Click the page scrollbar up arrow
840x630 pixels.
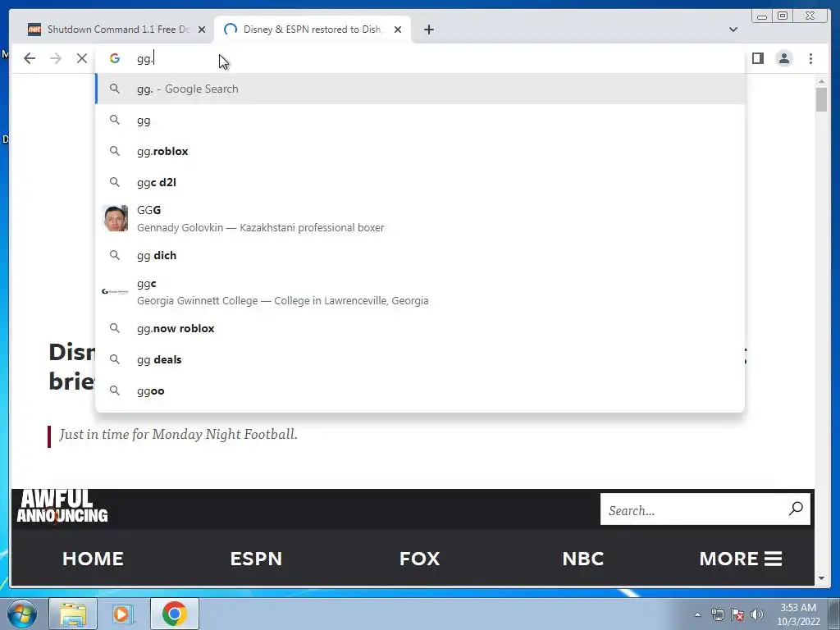point(821,81)
